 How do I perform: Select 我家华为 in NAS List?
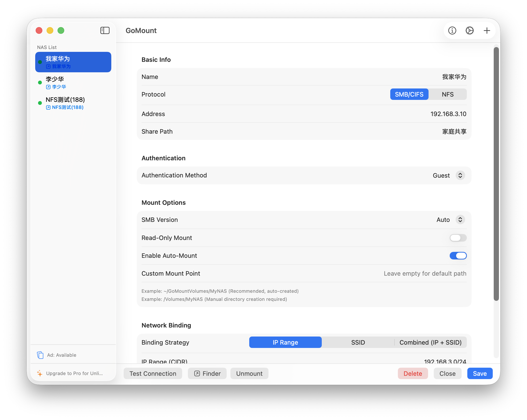click(73, 62)
